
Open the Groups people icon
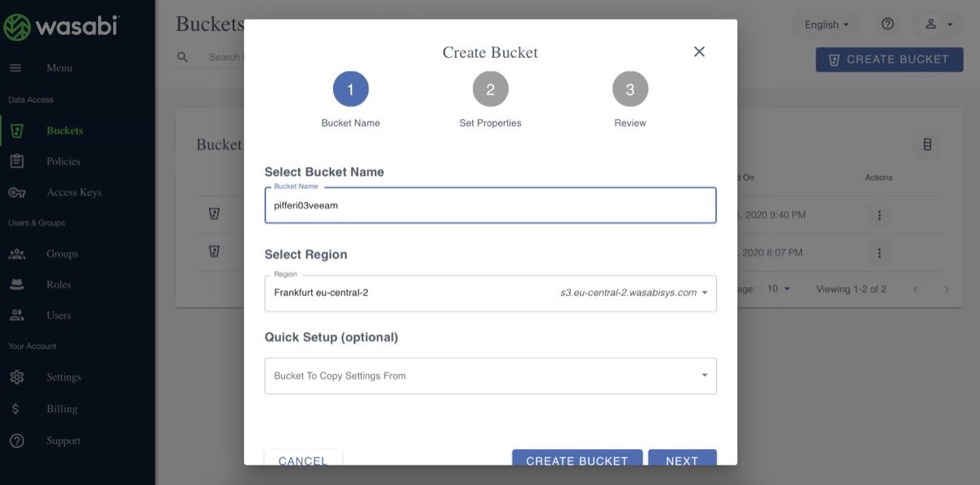click(16, 254)
